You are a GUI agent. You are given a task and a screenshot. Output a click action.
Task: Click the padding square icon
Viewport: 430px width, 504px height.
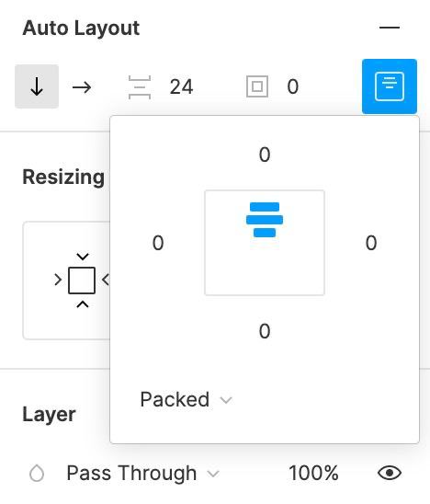[257, 86]
